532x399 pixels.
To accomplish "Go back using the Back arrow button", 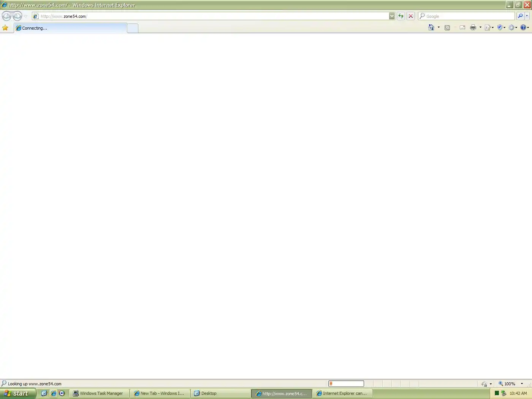I will click(6, 16).
